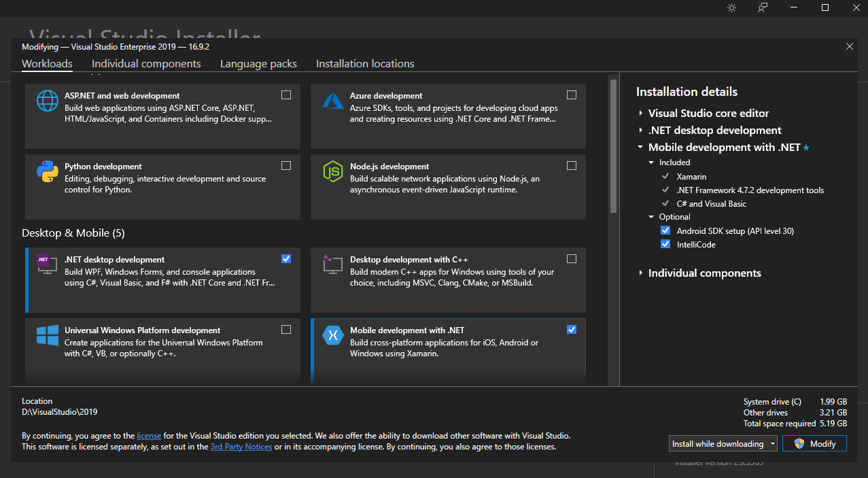Click the shield icon on Modify button
The height and width of the screenshot is (478, 868).
[x=799, y=443]
